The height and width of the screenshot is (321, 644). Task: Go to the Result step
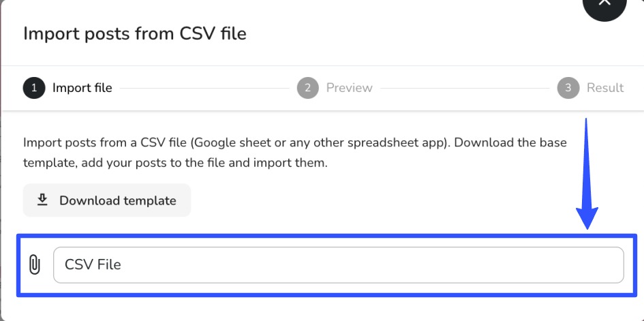click(605, 88)
